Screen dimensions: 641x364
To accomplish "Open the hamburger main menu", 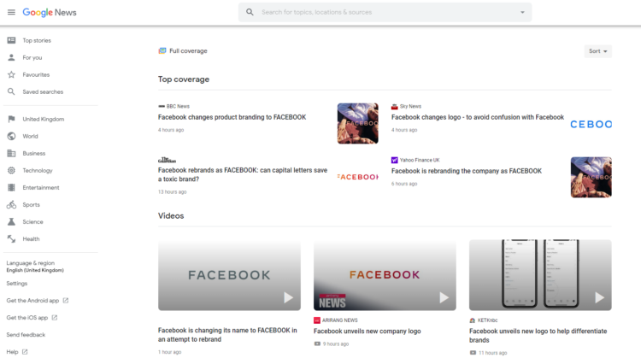I will (x=11, y=12).
